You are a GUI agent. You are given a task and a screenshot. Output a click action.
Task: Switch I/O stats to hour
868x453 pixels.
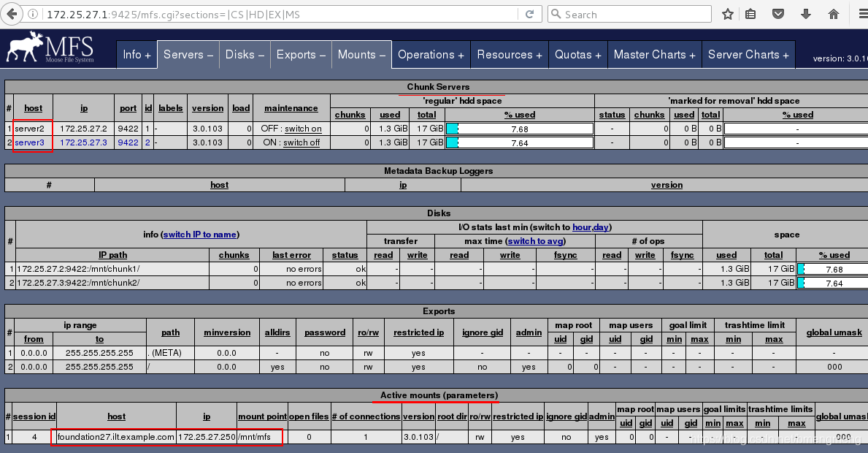(582, 227)
